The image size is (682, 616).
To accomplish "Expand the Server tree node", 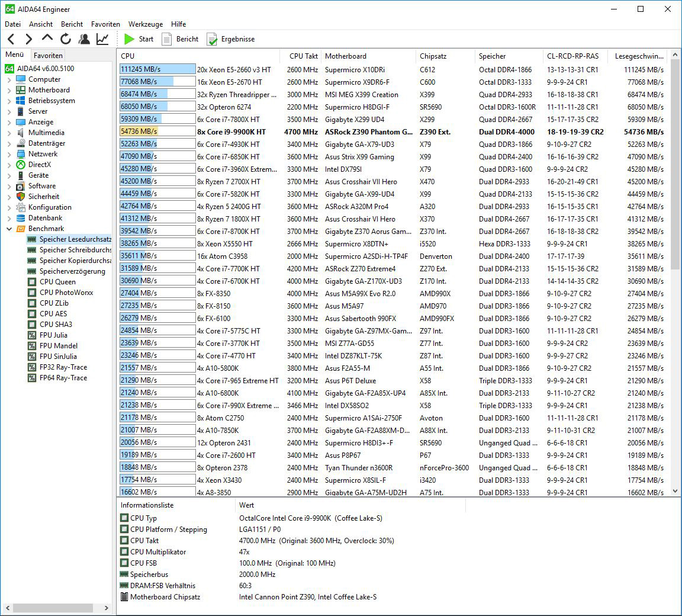I will click(9, 111).
